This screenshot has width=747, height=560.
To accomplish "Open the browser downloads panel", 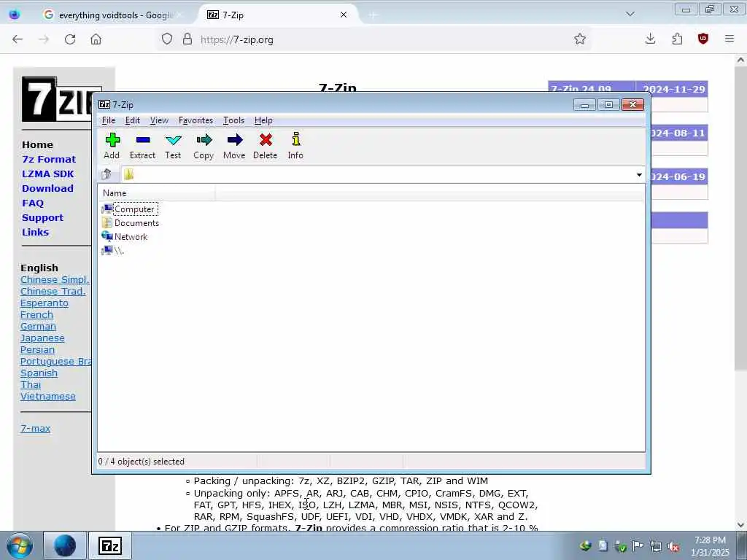I will click(x=650, y=39).
